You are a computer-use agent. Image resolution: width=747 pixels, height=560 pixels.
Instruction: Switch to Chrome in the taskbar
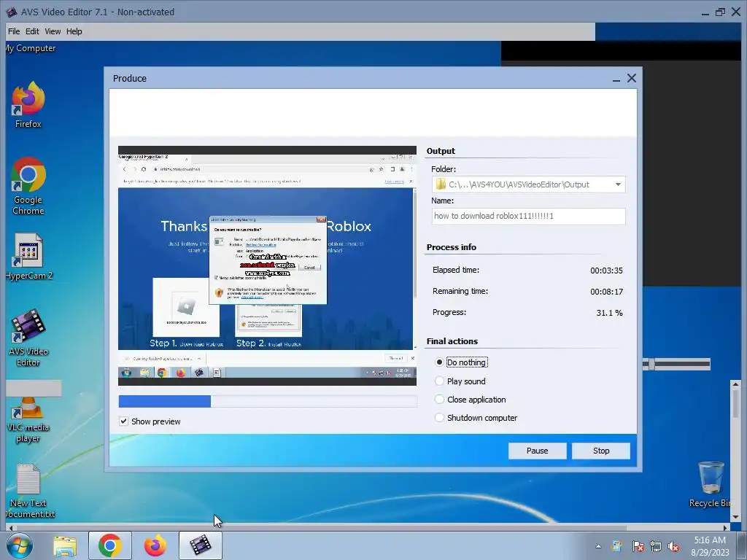click(x=110, y=545)
